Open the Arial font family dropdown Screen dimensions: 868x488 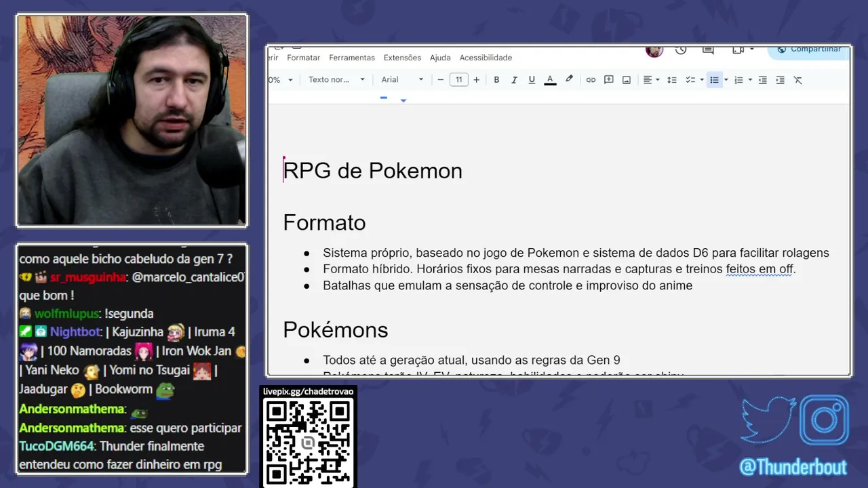(x=402, y=80)
